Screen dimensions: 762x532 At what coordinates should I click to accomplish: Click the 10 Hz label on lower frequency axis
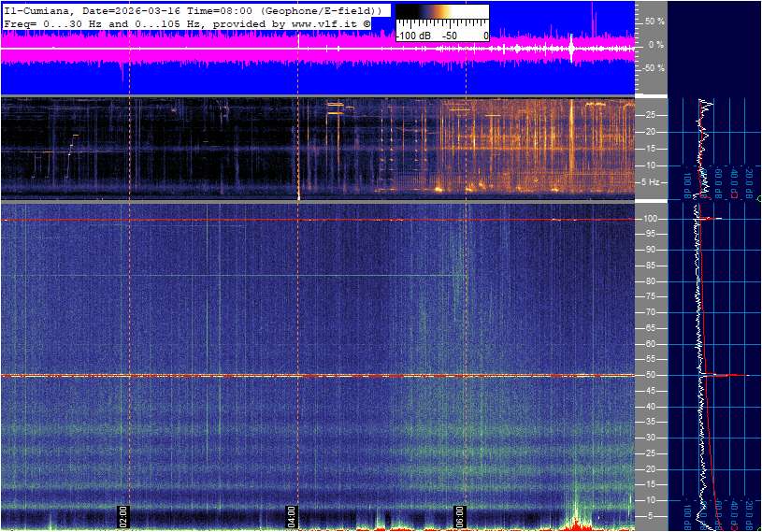[652, 500]
